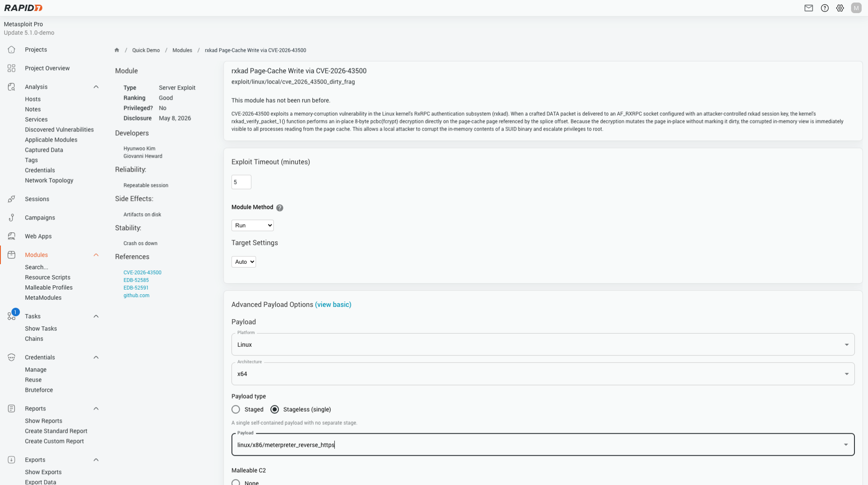Open Chains under Tasks

(x=34, y=339)
